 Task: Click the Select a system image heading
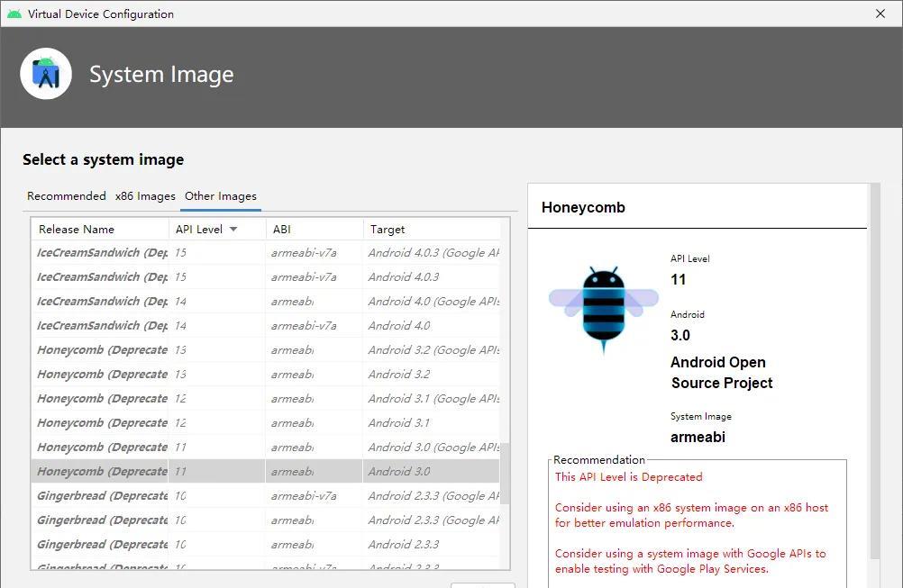(x=103, y=159)
